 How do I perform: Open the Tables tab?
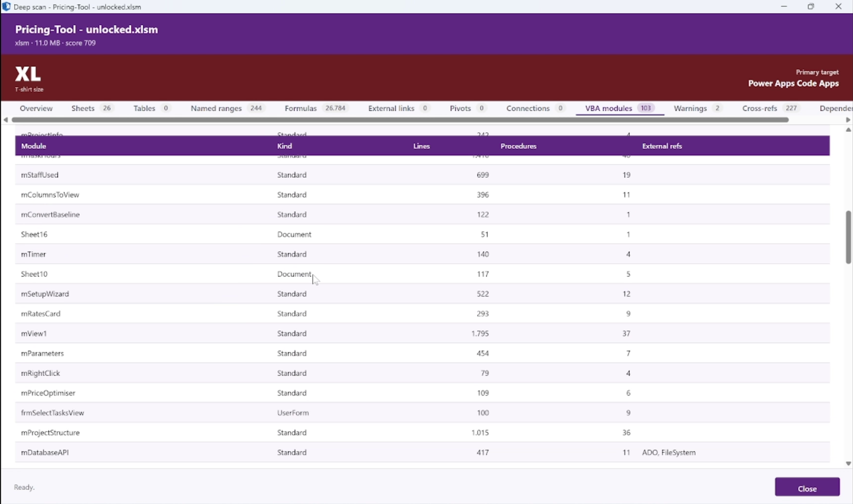tap(152, 108)
